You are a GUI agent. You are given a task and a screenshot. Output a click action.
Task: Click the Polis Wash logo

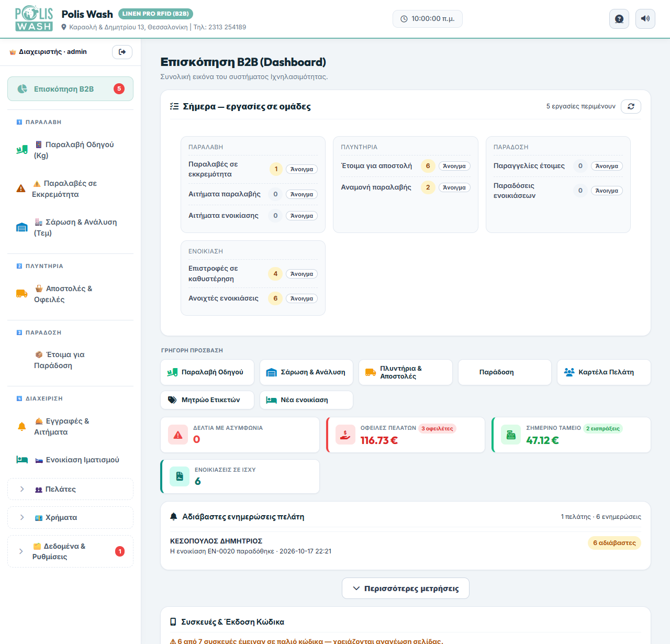coord(34,19)
